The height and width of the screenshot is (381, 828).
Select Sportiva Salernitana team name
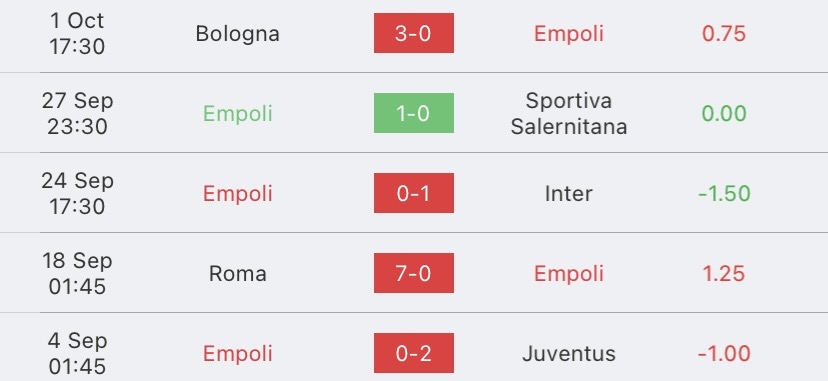tap(569, 113)
